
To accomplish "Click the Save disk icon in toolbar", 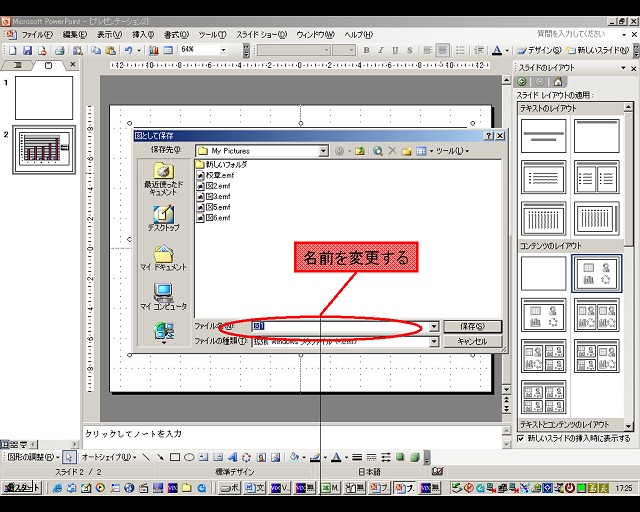I will [27, 50].
